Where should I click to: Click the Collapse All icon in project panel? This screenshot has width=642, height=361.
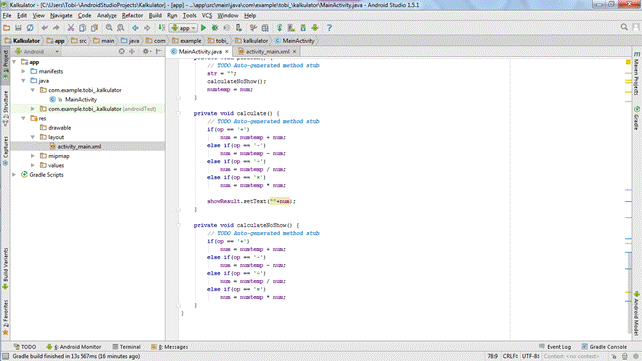(x=132, y=52)
